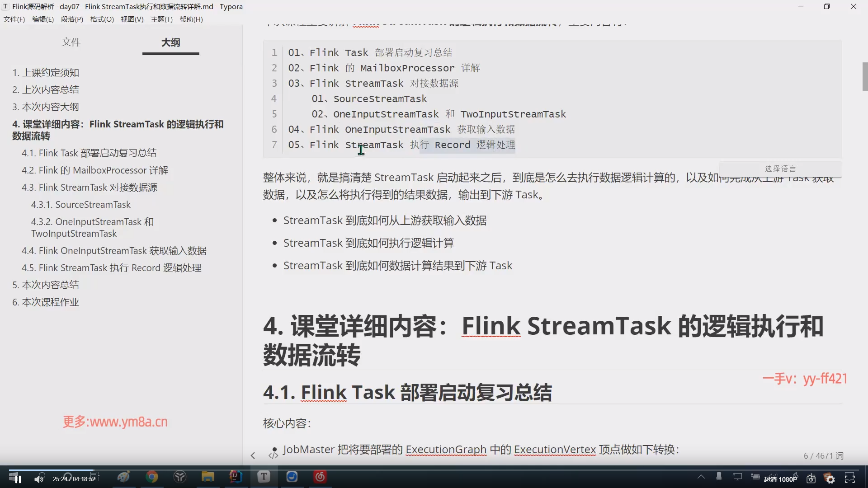Collapse the sidebar with the left arrow

[253, 455]
